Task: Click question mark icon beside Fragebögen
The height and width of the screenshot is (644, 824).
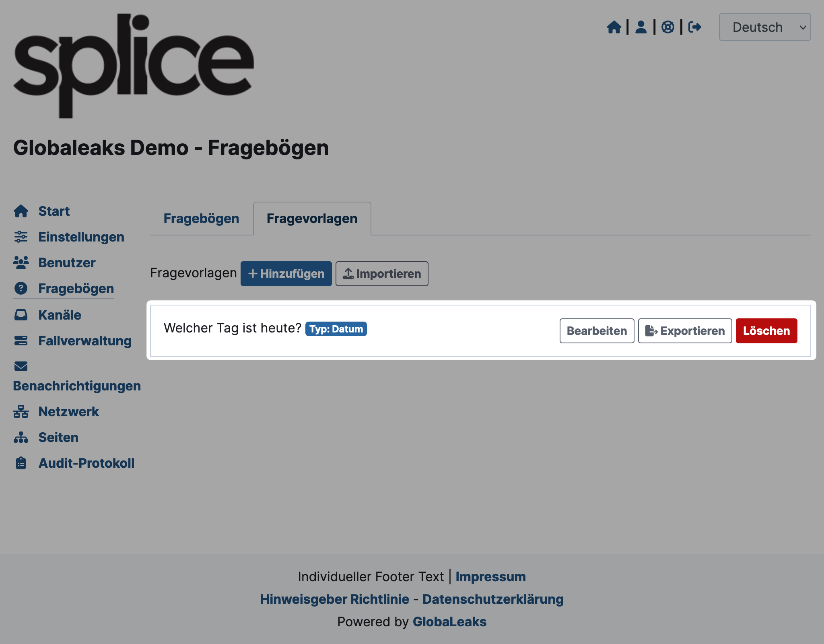Action: 21,288
